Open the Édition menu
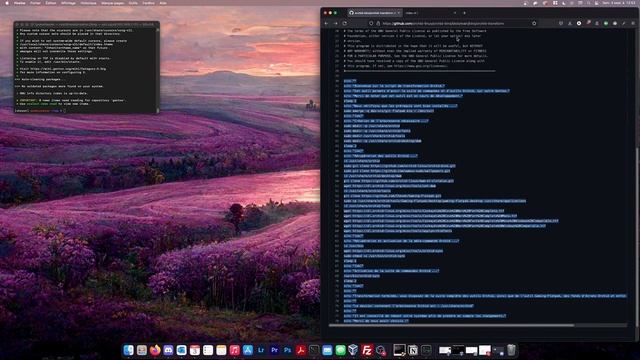The width and height of the screenshot is (640, 360). [51, 3]
